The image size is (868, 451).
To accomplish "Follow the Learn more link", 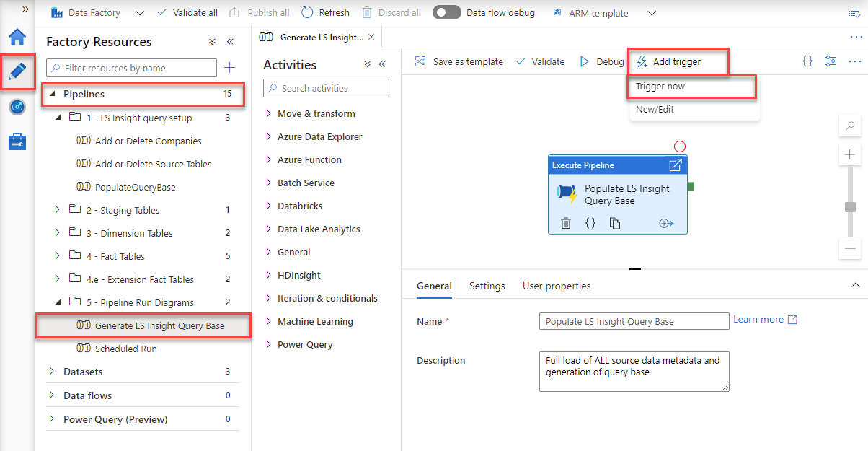I will (758, 319).
